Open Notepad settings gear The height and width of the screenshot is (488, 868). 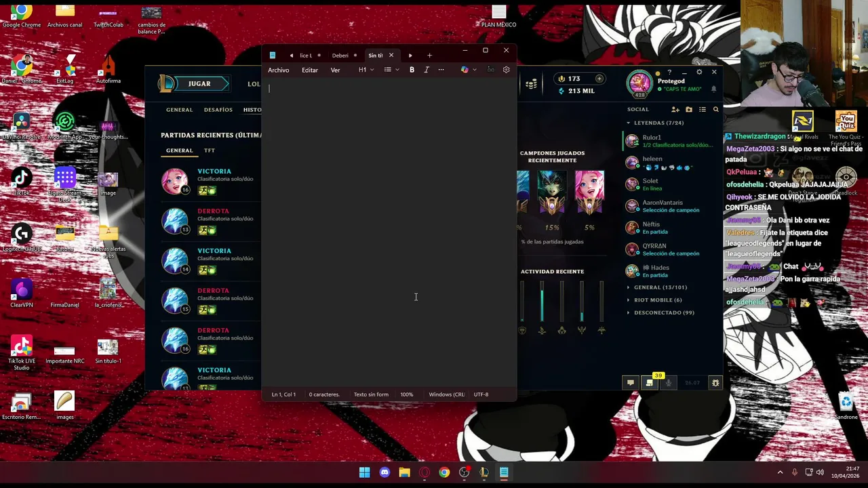506,70
